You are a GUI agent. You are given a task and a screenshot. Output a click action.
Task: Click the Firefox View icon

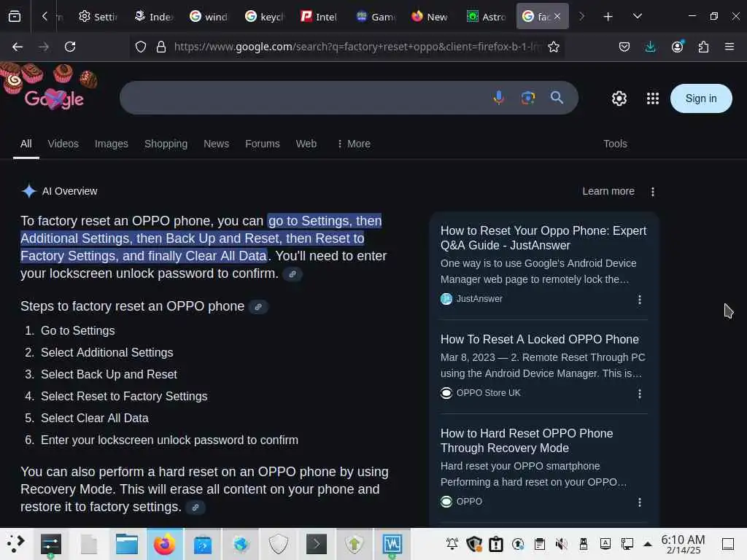(15, 17)
